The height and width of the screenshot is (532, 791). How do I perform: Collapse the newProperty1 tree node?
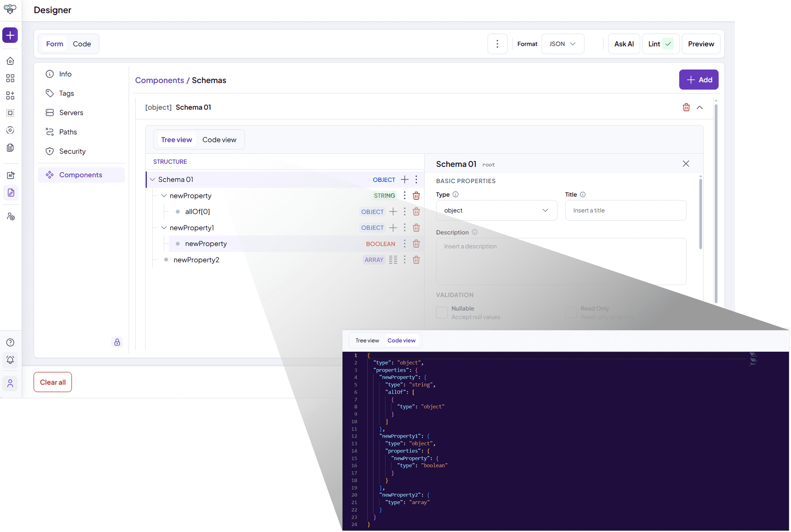(x=164, y=228)
